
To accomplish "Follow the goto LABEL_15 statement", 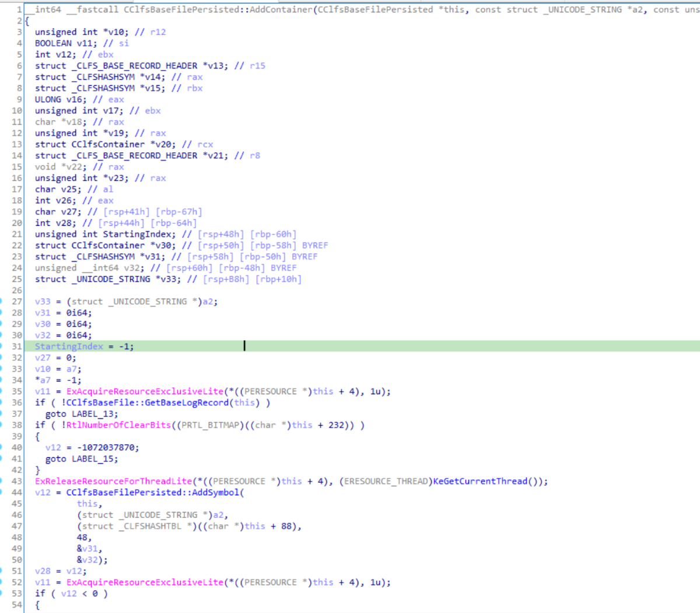I will pyautogui.click(x=82, y=459).
